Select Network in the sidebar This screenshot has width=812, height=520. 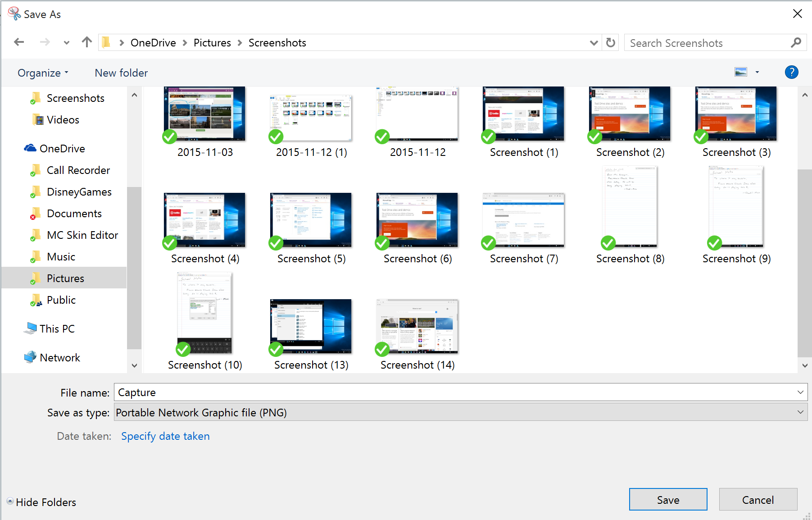[x=59, y=357]
